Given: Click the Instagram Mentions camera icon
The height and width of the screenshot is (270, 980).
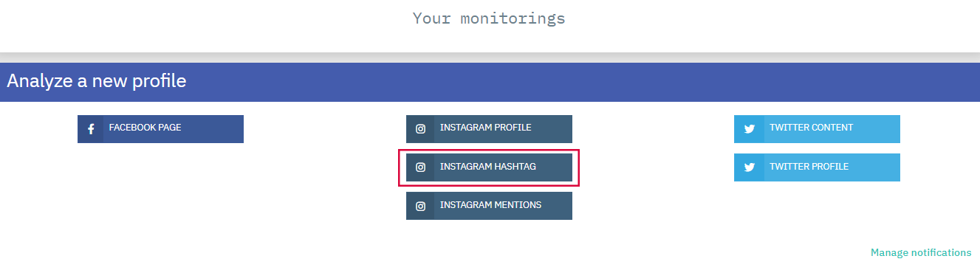Looking at the screenshot, I should pos(420,206).
